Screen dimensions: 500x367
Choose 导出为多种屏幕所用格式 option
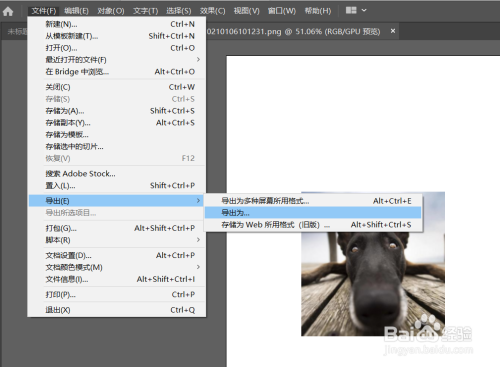313,201
